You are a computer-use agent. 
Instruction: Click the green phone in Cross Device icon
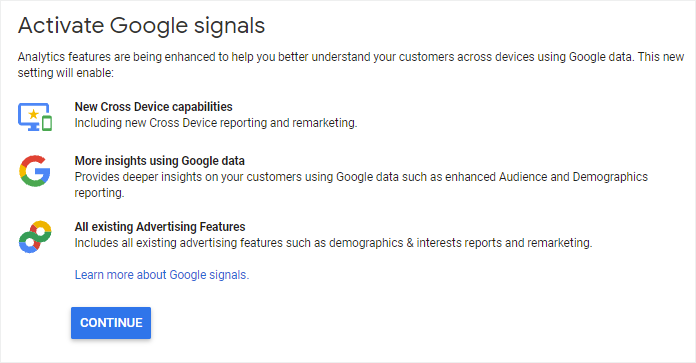point(47,123)
